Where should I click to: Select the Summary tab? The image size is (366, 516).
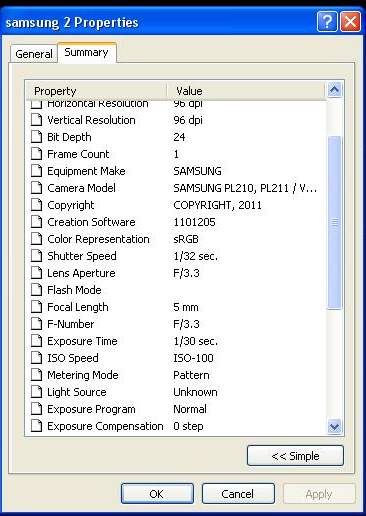(x=87, y=52)
